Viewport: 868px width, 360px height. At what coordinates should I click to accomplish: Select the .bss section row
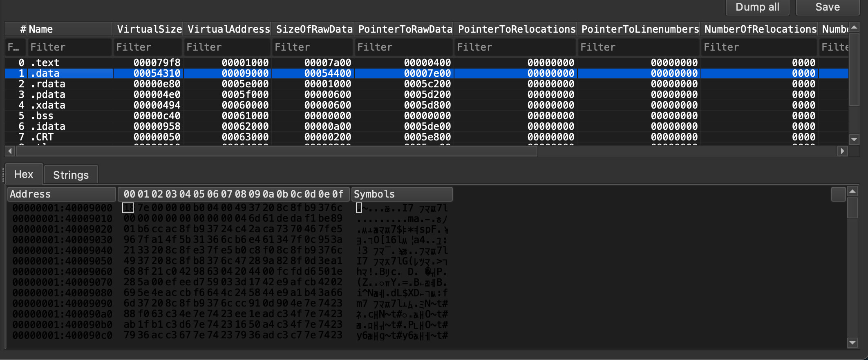[x=427, y=116]
